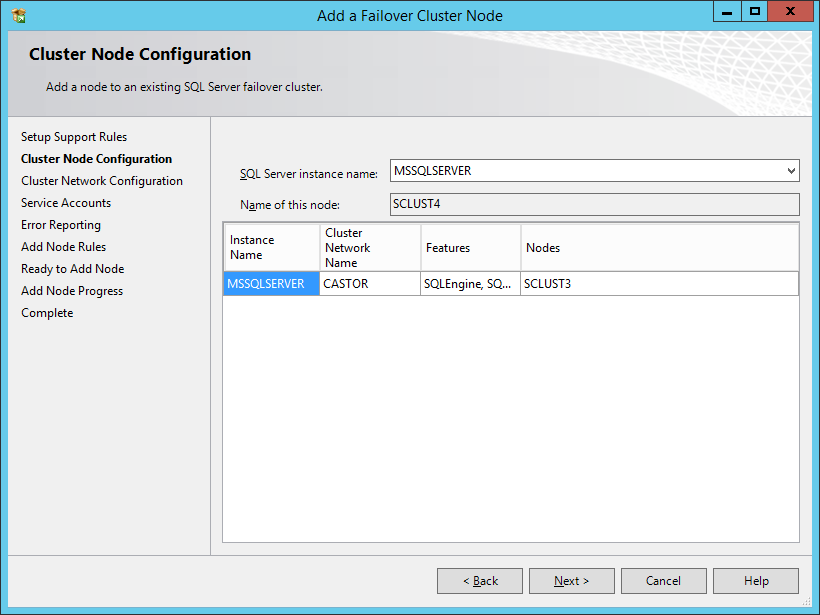Maximize the Add a Failover Cluster Node window

pos(755,12)
